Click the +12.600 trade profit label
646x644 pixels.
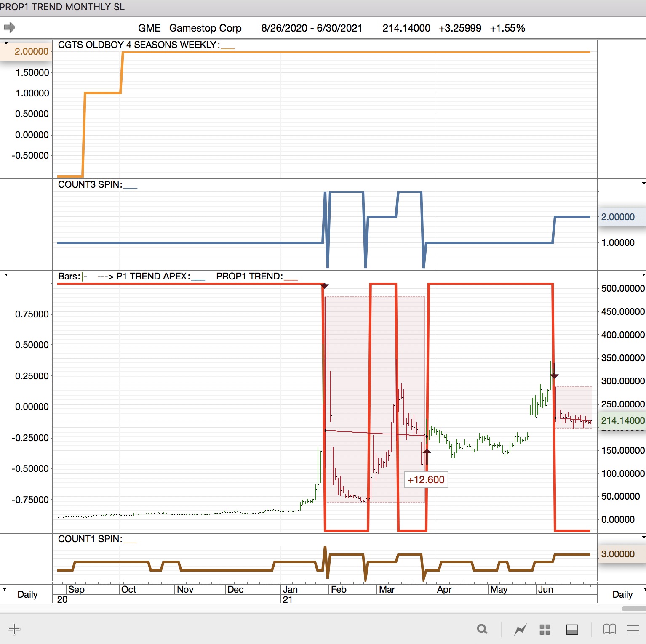(426, 480)
